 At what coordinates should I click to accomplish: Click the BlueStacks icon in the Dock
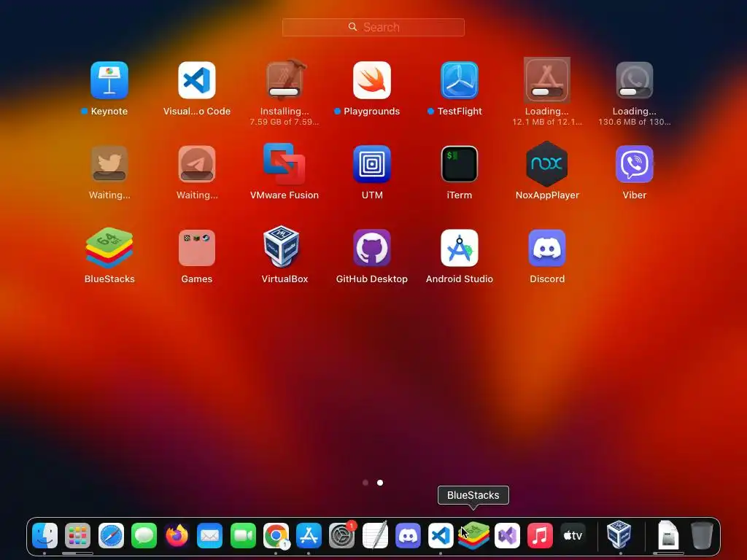pos(474,535)
